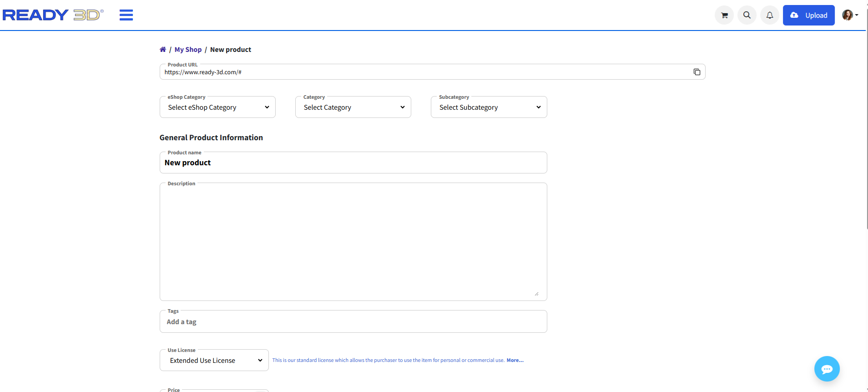Open My Shop breadcrumb link
The image size is (868, 392).
point(188,49)
